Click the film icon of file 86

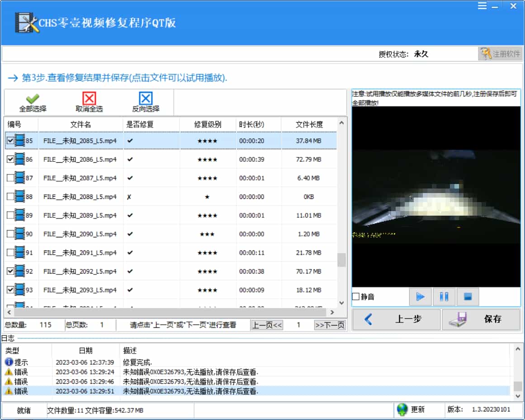(x=20, y=159)
